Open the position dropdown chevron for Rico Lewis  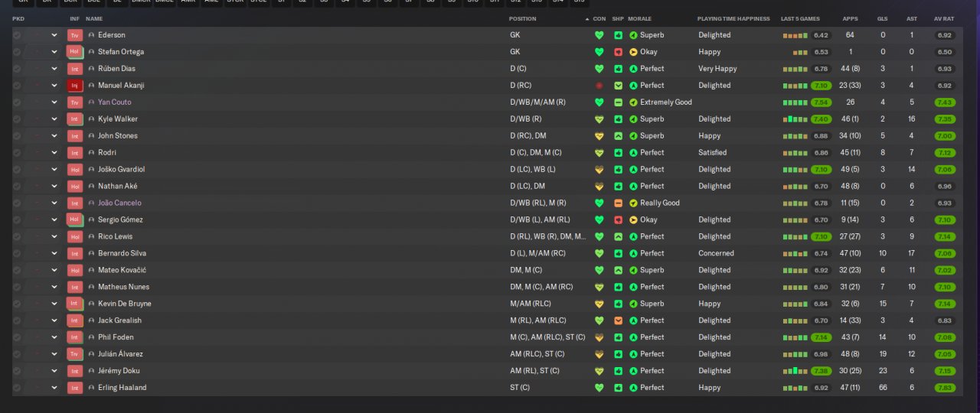[x=54, y=236]
